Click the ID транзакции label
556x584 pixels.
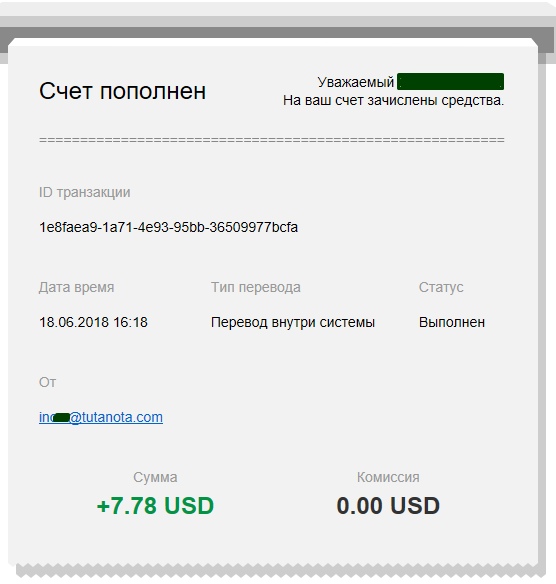pyautogui.click(x=85, y=193)
